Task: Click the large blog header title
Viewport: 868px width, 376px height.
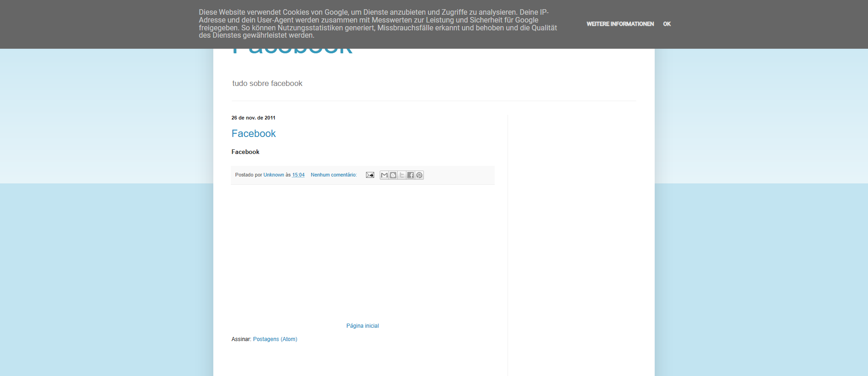Action: point(292,52)
